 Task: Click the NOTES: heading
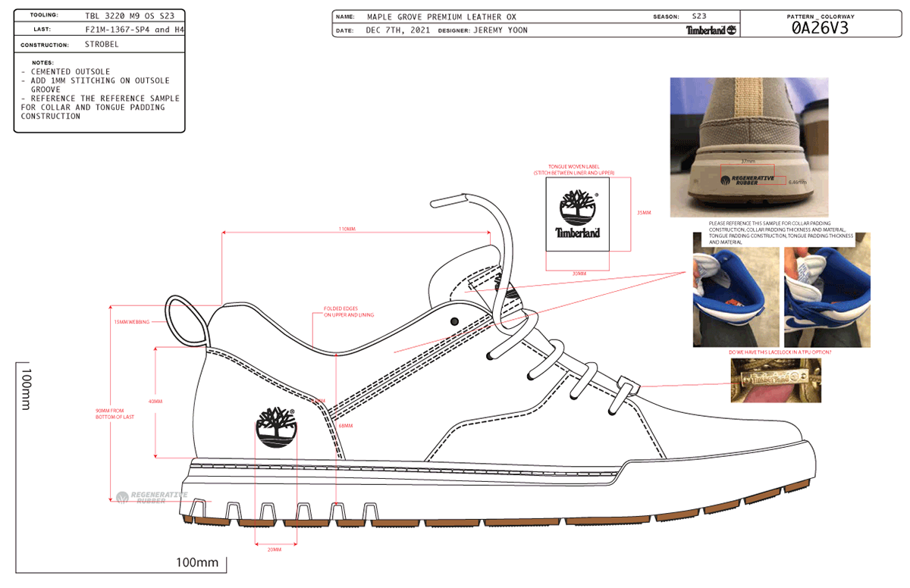[x=42, y=62]
